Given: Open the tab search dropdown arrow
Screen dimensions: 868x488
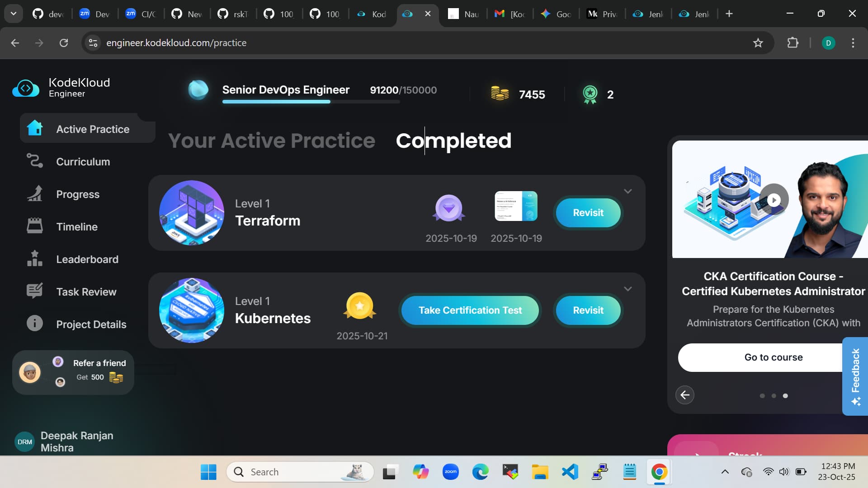Looking at the screenshot, I should tap(14, 14).
